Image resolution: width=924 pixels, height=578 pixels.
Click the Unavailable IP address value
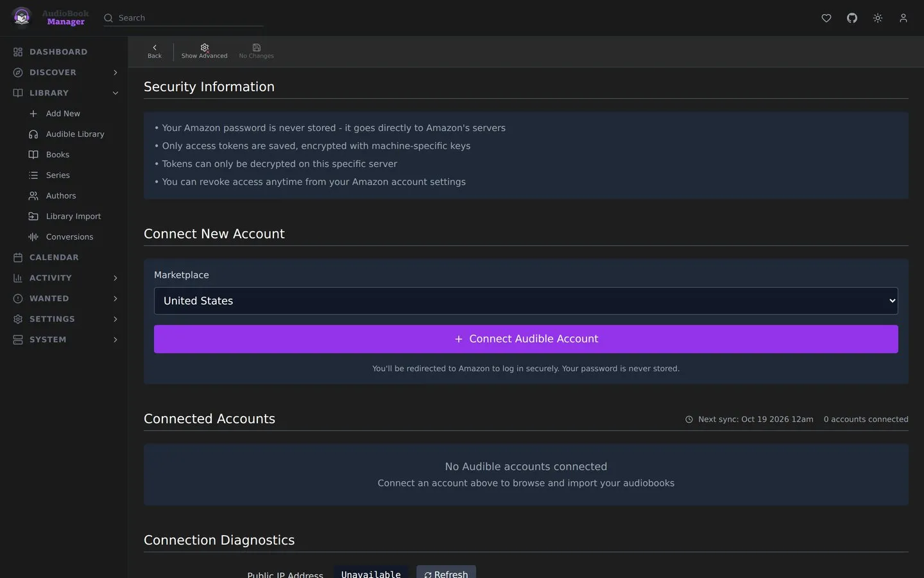point(371,573)
